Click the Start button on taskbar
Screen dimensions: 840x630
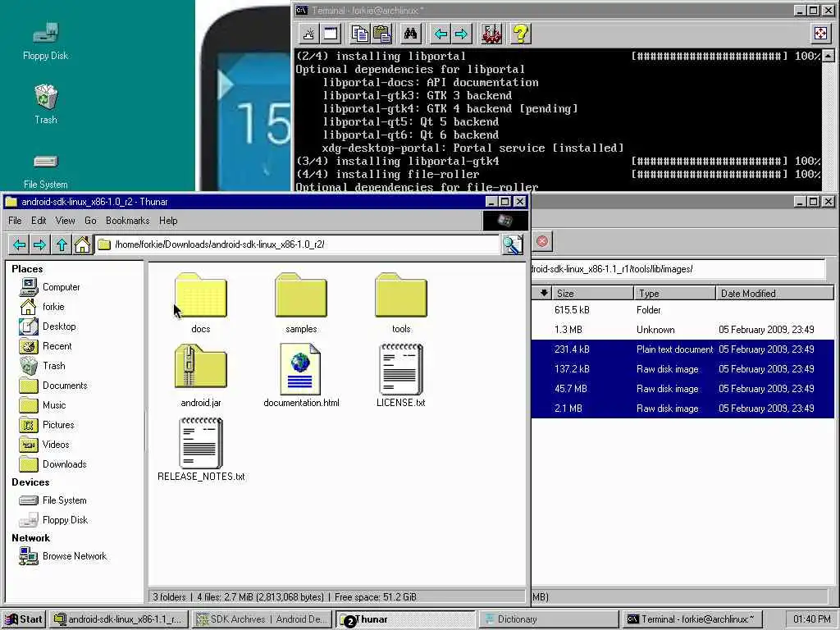click(x=24, y=619)
